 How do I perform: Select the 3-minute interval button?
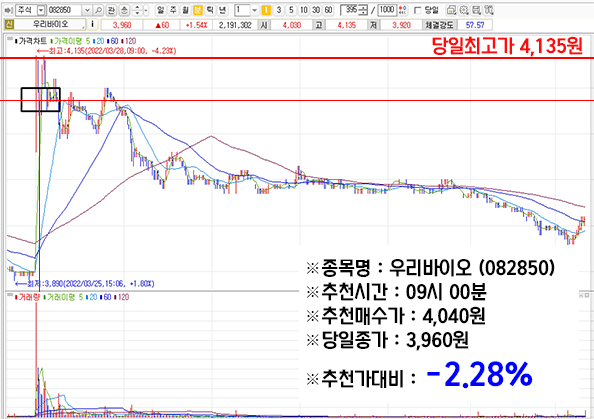[x=279, y=10]
